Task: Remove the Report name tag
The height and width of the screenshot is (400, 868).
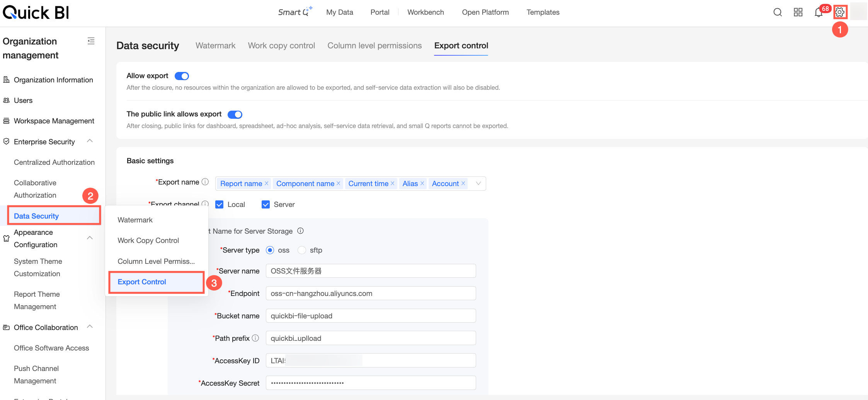Action: (266, 183)
